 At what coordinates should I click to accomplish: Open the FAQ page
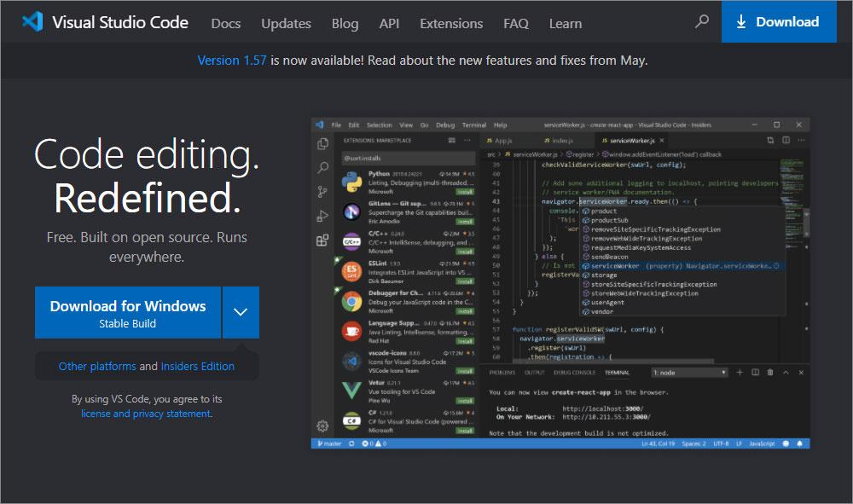[x=516, y=23]
